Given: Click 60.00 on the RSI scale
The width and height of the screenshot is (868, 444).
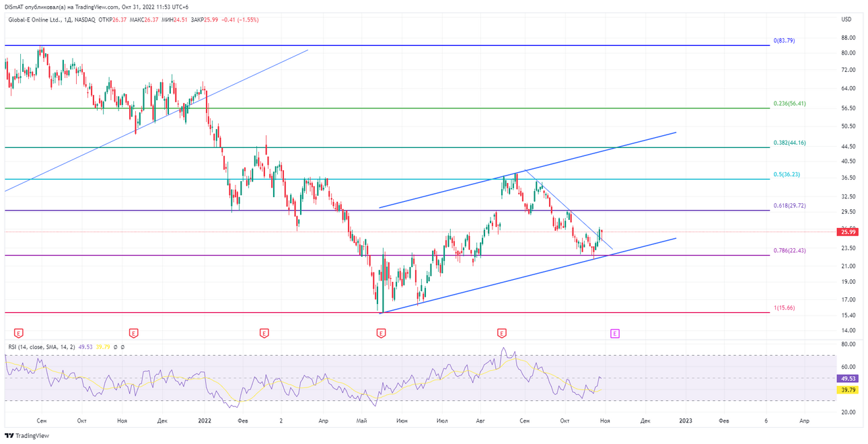Looking at the screenshot, I should (x=848, y=367).
